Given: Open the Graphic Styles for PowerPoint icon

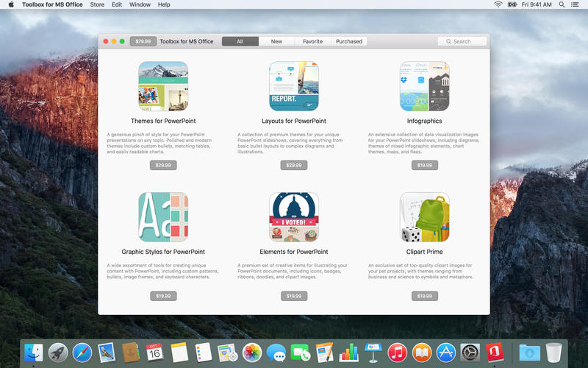Looking at the screenshot, I should coord(163,217).
